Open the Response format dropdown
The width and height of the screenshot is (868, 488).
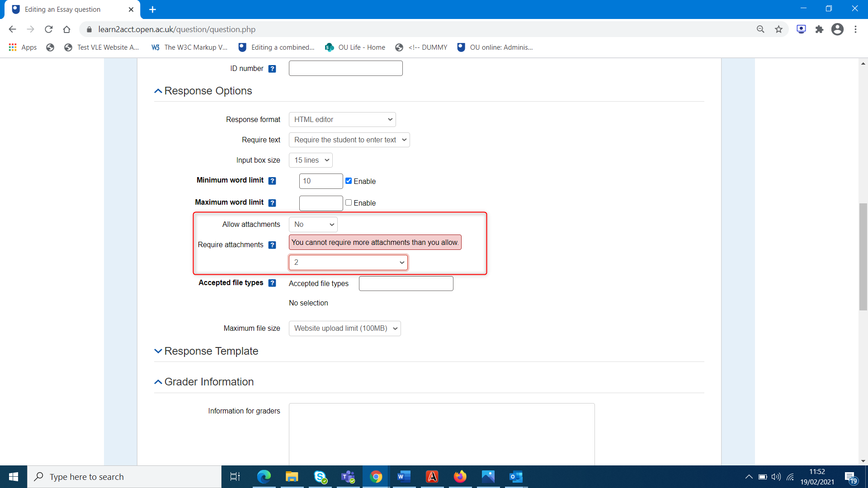[342, 120]
